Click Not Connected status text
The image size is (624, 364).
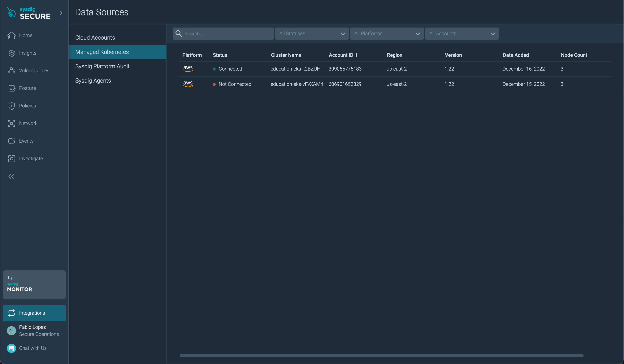(235, 84)
